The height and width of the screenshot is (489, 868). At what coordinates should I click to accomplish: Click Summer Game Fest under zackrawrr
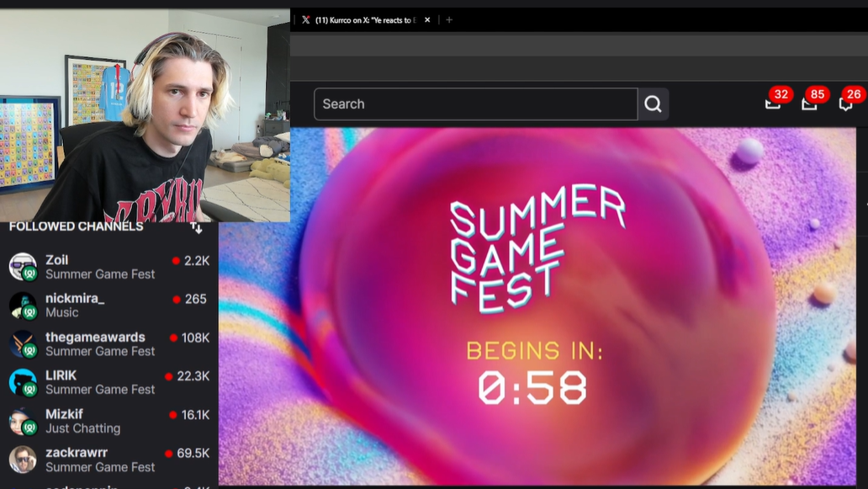tap(100, 467)
